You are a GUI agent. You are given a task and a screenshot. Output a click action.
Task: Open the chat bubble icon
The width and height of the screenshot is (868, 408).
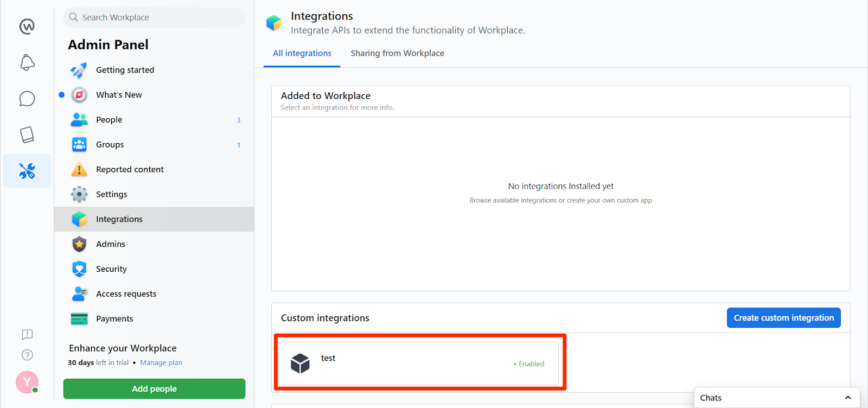click(27, 99)
